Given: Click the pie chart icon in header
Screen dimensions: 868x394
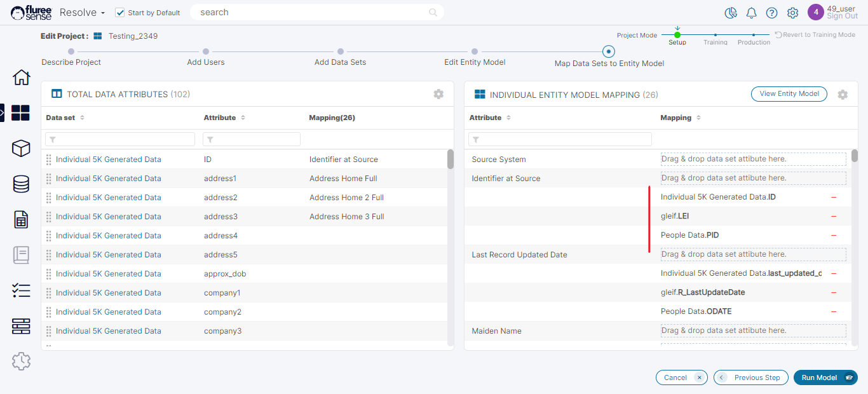Looking at the screenshot, I should click(x=730, y=13).
